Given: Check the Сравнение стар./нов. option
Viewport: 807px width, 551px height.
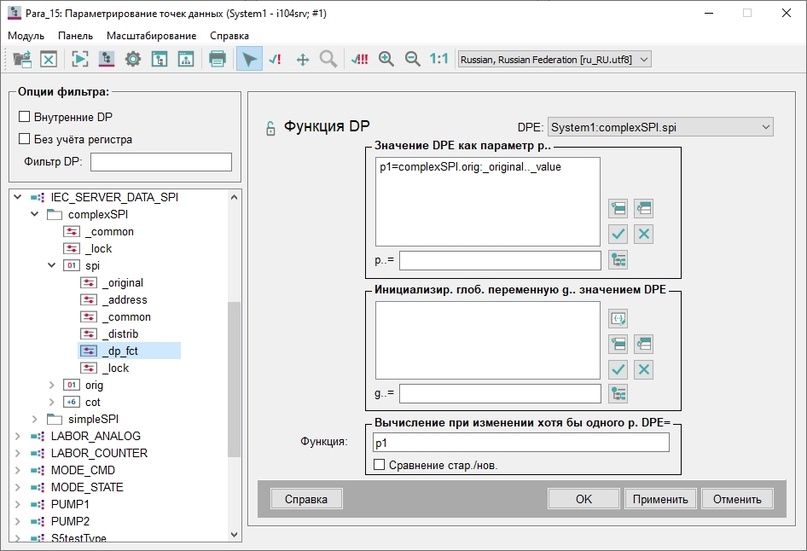Looking at the screenshot, I should 379,465.
